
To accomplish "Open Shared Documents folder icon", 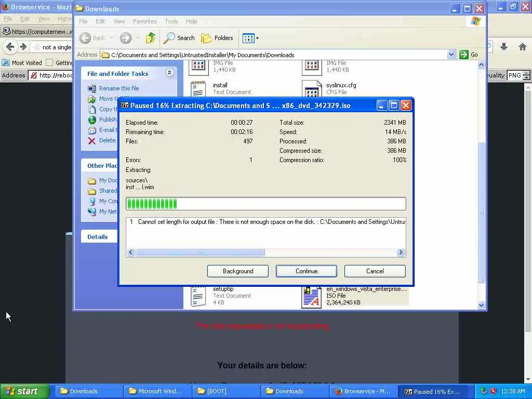I will [91, 191].
